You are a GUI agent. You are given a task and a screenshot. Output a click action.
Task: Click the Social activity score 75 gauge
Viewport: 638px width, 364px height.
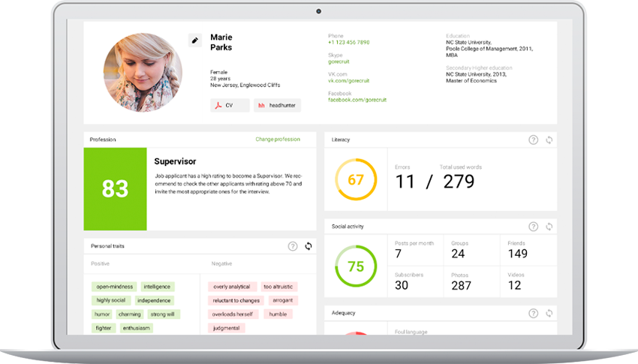coord(356,266)
